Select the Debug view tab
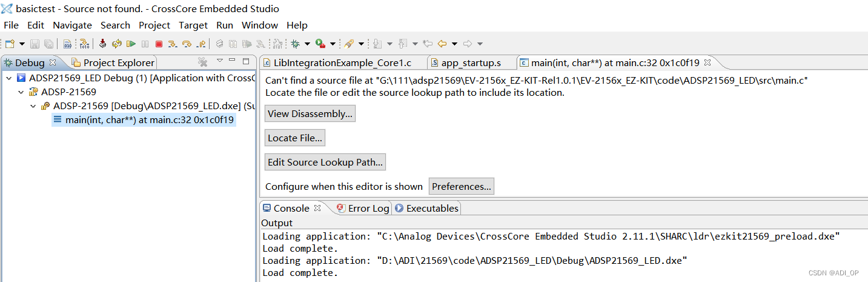 tap(30, 62)
